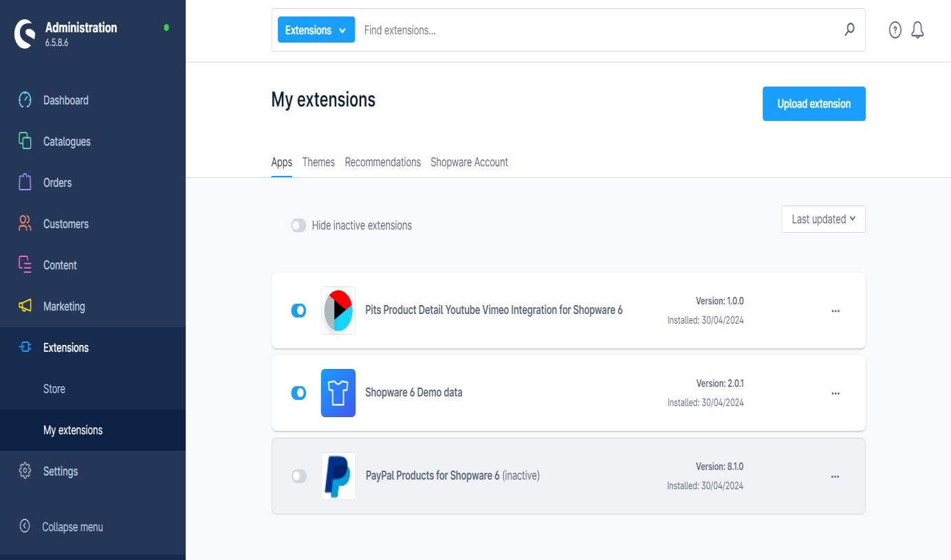951x560 pixels.
Task: Click the notification bell icon
Action: [x=917, y=30]
